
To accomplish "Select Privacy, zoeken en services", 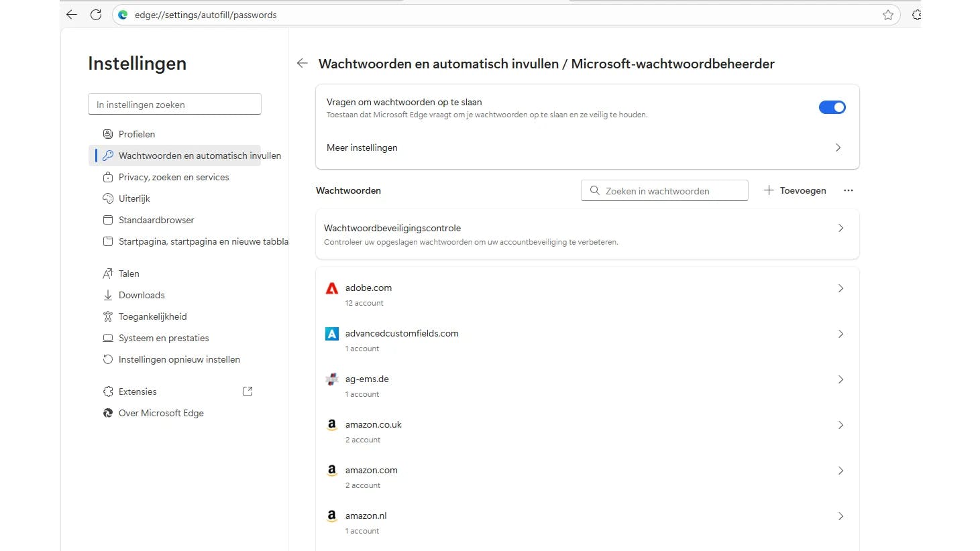I will click(x=174, y=177).
